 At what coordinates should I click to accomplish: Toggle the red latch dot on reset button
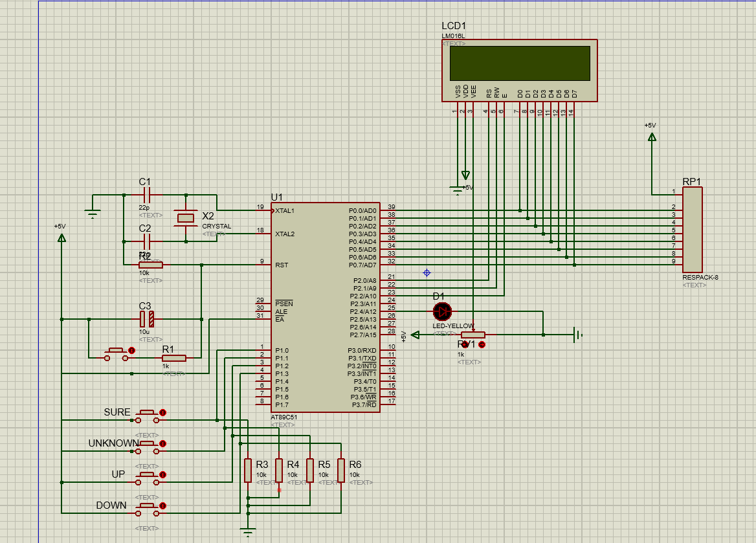pyautogui.click(x=131, y=351)
